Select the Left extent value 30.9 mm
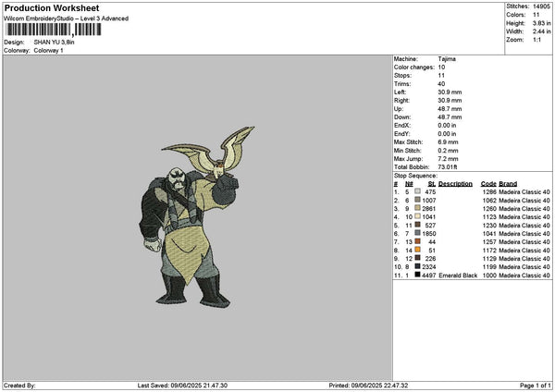Screen dimensions: 555x392 click(450, 92)
